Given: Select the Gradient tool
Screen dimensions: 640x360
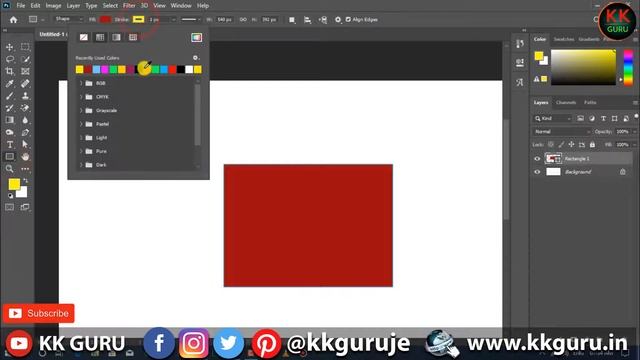Looking at the screenshot, I should click(x=9, y=120).
